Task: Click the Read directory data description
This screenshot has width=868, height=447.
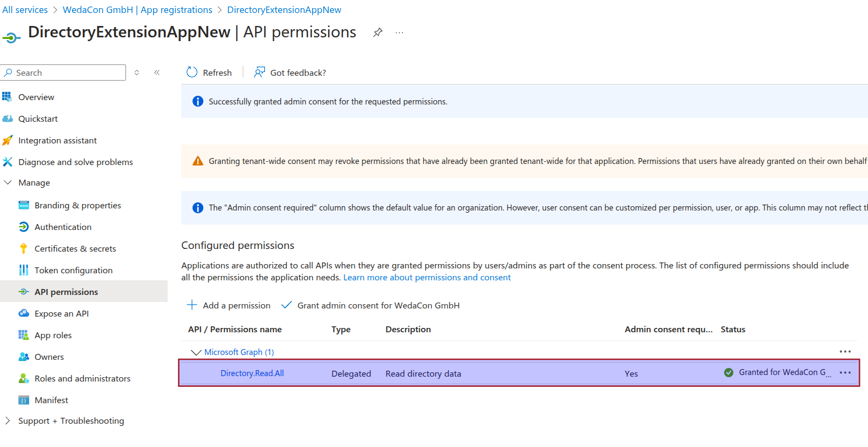Action: pos(423,373)
